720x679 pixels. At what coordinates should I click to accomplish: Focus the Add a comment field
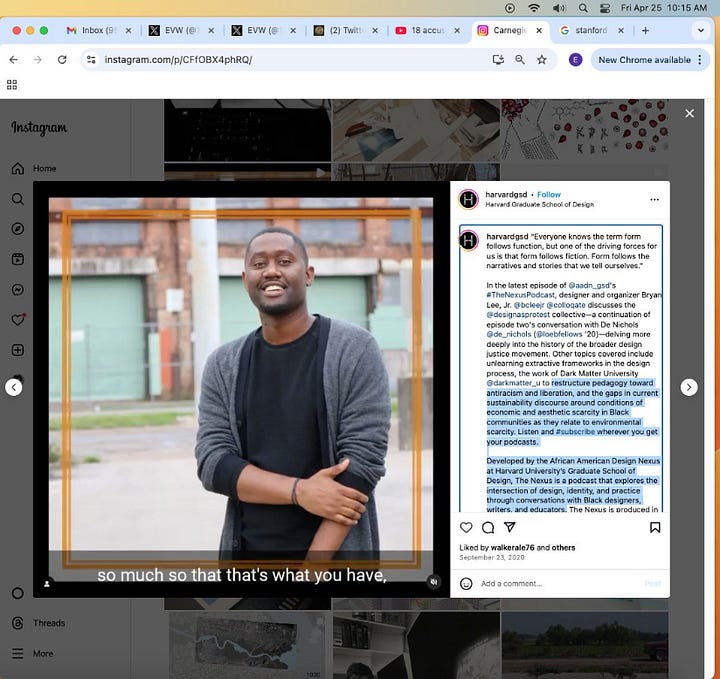(560, 584)
